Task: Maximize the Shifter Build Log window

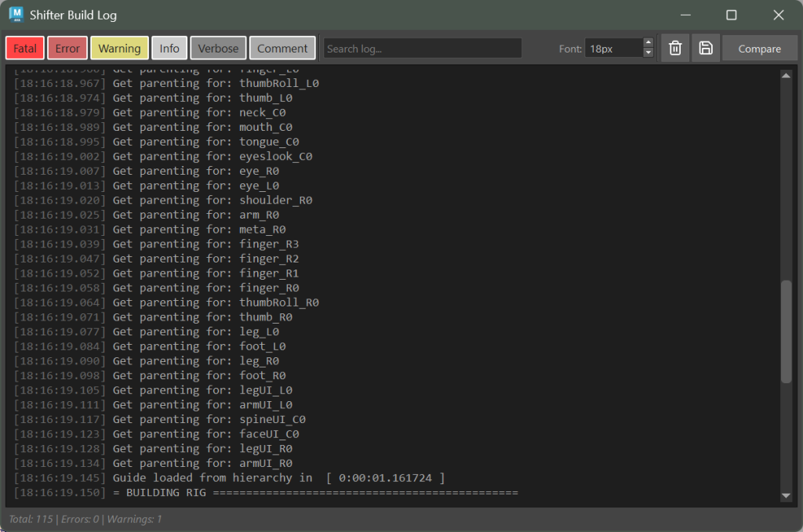Action: click(731, 15)
